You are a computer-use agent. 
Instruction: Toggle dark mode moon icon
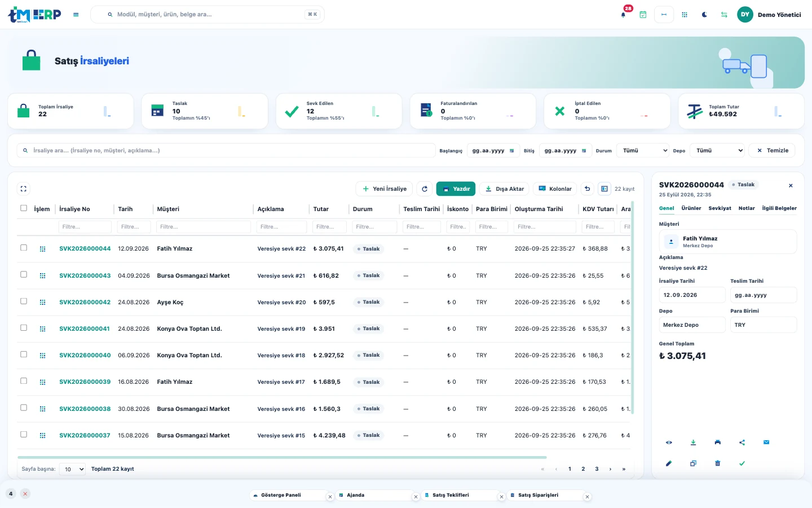pyautogui.click(x=704, y=15)
